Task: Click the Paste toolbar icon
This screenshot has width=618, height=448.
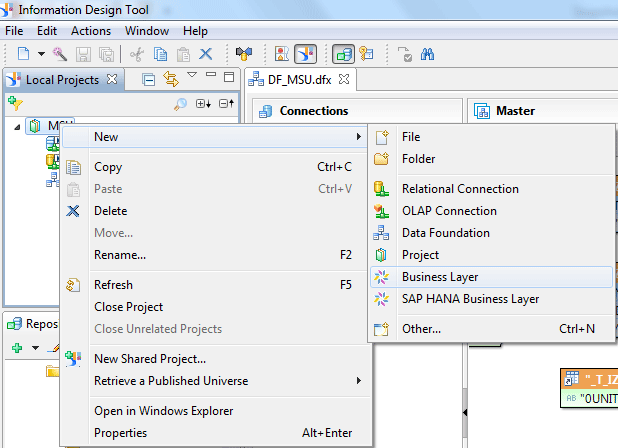Action: (x=183, y=54)
